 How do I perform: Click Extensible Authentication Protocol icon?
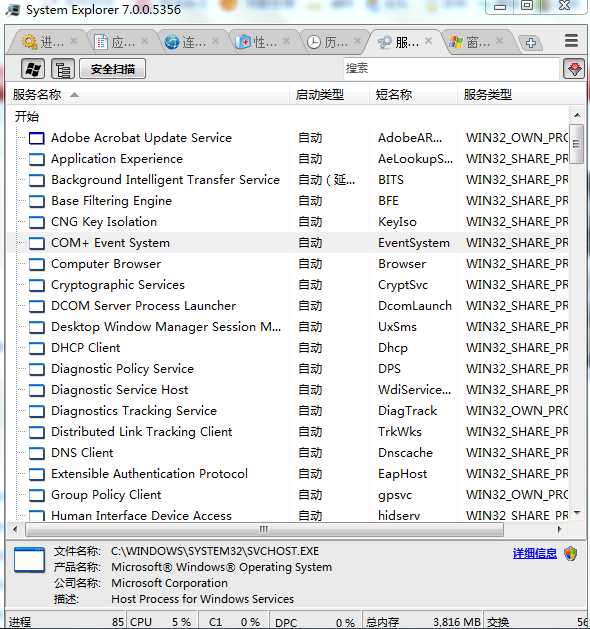[x=36, y=474]
